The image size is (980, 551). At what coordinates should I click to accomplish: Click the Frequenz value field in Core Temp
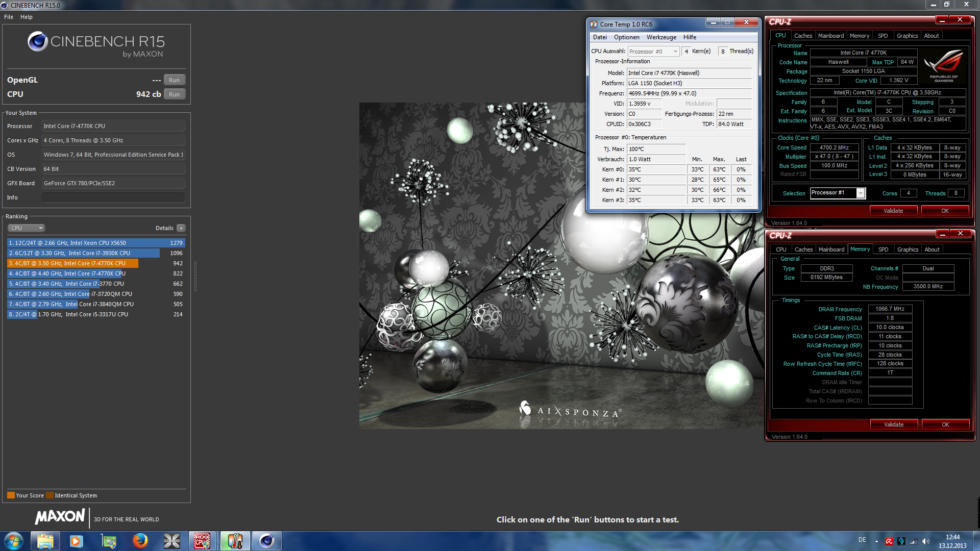(x=689, y=93)
